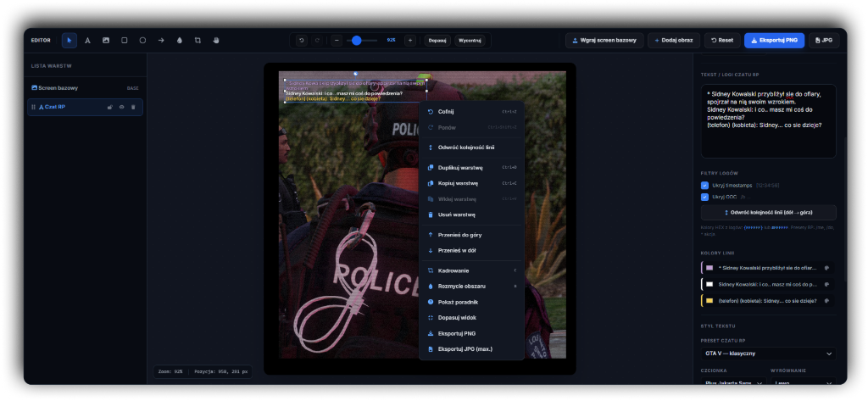Select the image tool in toolbar
The width and height of the screenshot is (868, 401).
pyautogui.click(x=106, y=41)
